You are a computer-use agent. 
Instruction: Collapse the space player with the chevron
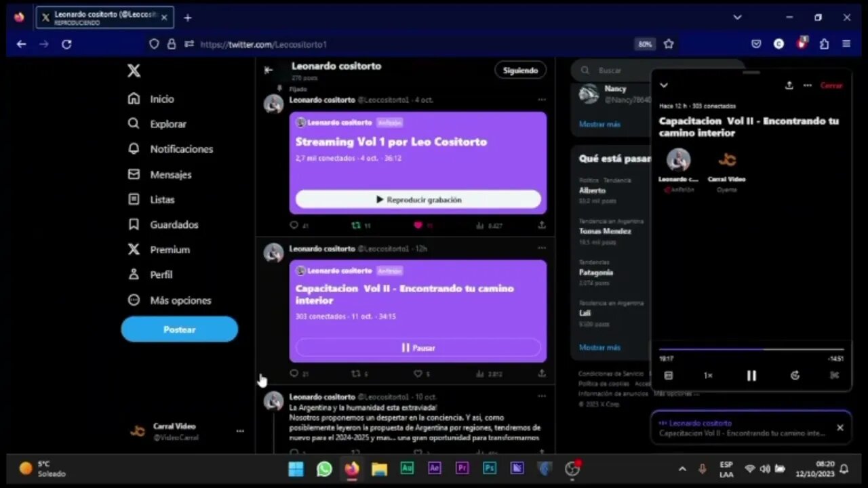coord(664,85)
